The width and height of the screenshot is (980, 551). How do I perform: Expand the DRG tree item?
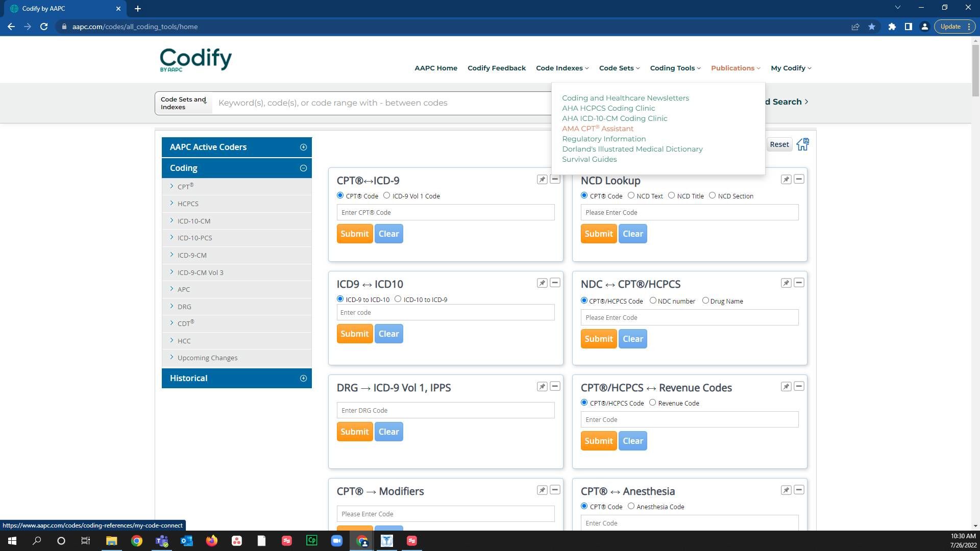point(171,306)
